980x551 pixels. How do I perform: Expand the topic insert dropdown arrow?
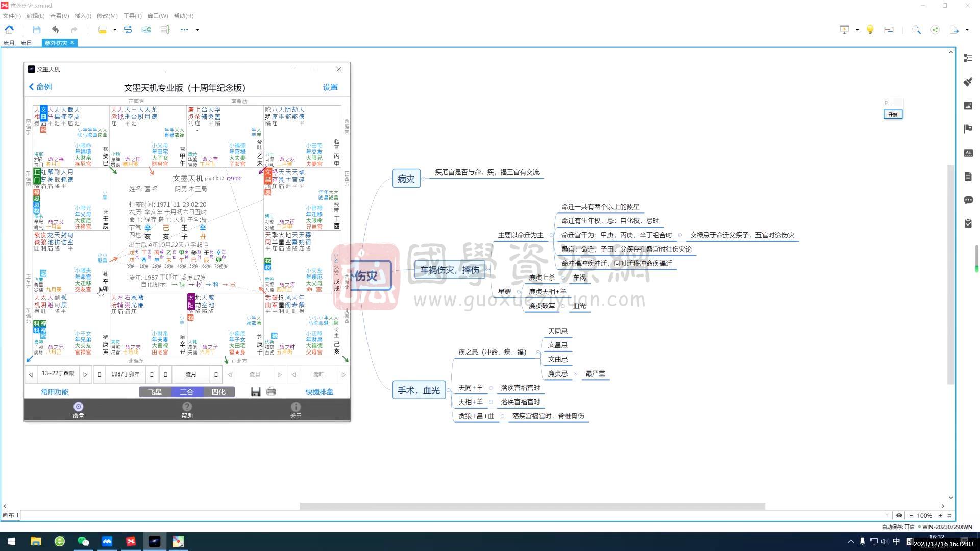115,30
